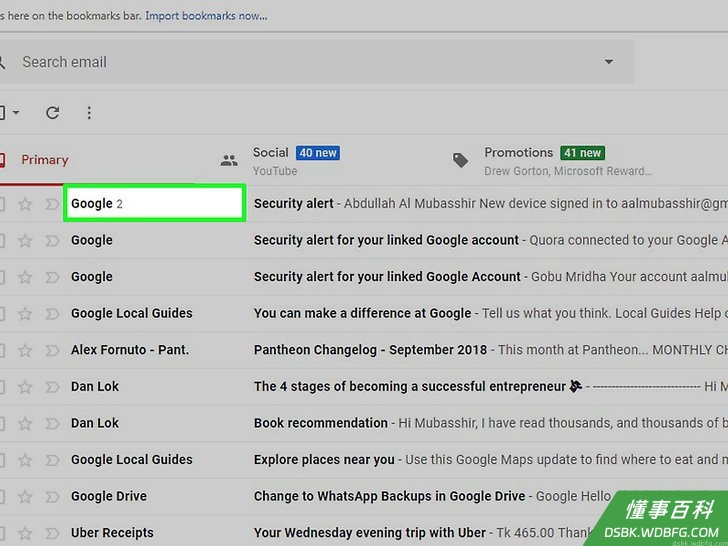
Task: Tick checkbox for Book recommendation email
Action: coord(2,423)
